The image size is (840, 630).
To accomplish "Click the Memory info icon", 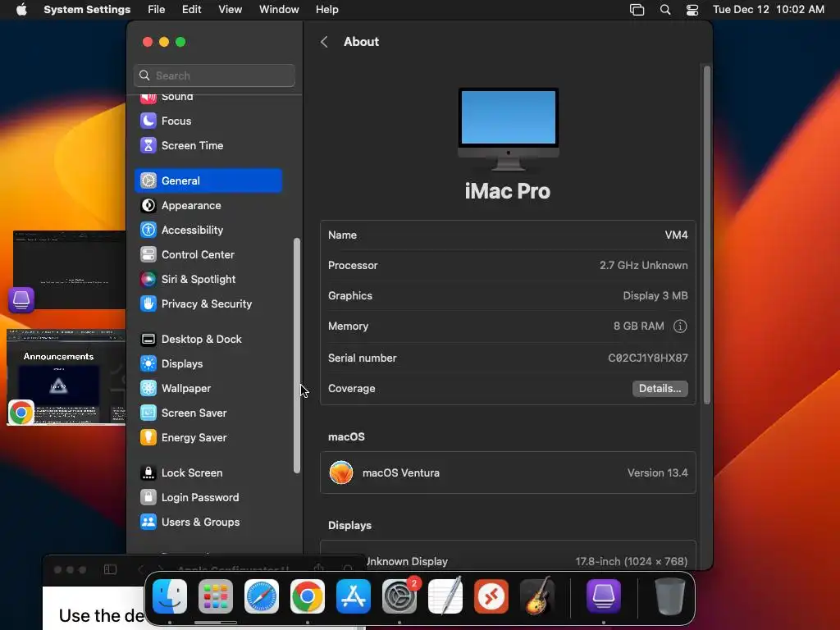I will click(680, 326).
